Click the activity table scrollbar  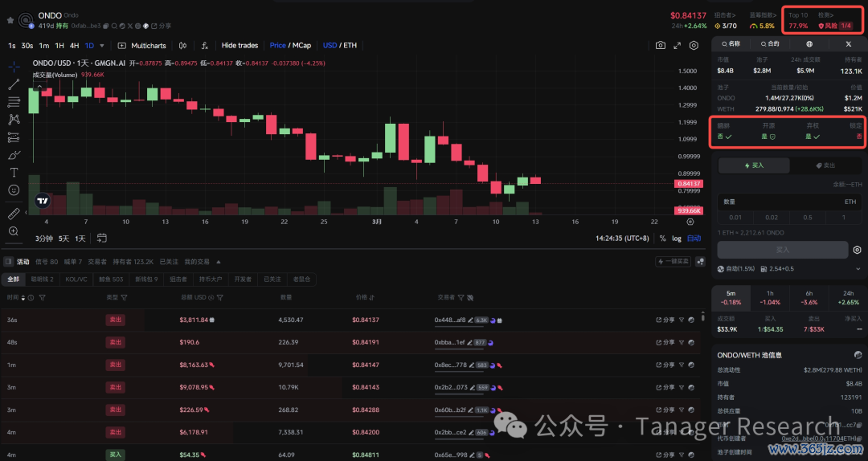703,317
